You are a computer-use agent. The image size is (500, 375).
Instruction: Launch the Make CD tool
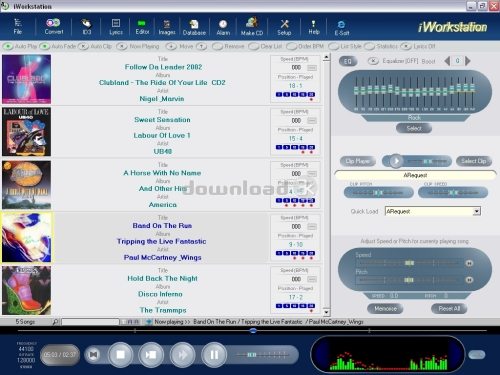[252, 27]
